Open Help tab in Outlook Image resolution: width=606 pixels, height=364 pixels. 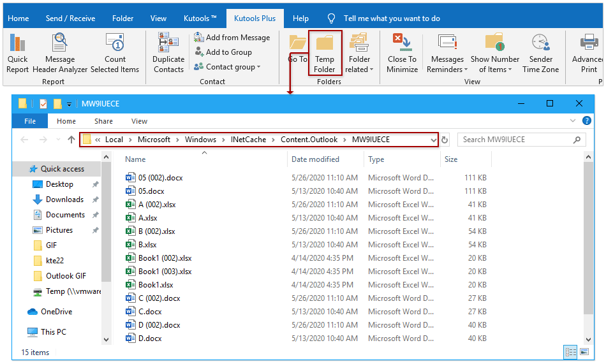[300, 18]
